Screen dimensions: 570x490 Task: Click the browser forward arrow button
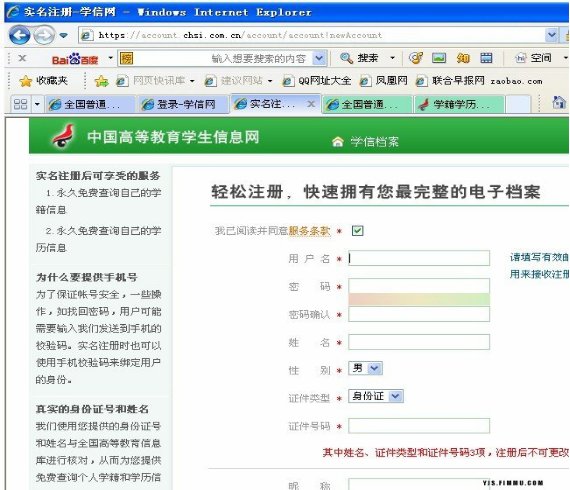coord(44,35)
